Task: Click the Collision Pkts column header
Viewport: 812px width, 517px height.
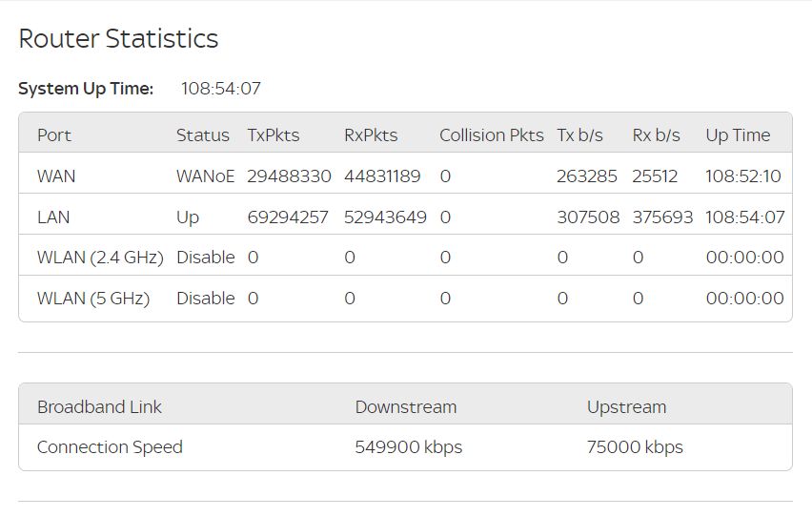Action: click(492, 135)
